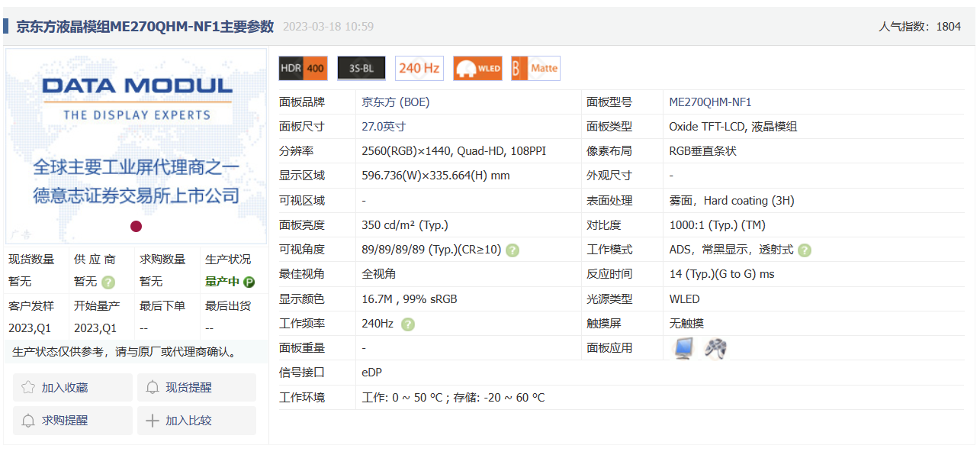Click the 求购提醒 button label

[65, 421]
